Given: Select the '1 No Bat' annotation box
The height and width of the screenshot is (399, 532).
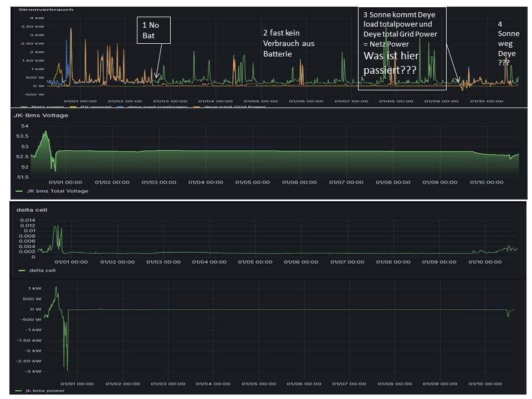Looking at the screenshot, I should (154, 30).
